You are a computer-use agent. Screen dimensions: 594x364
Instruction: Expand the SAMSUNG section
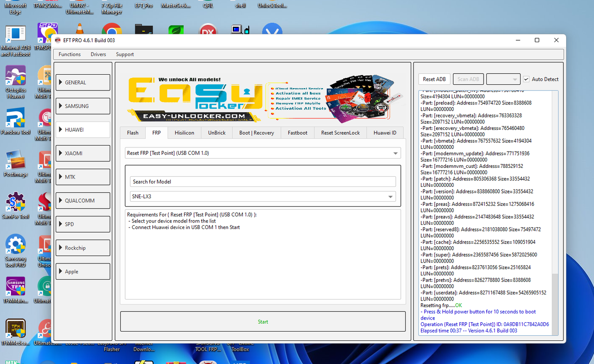click(83, 106)
